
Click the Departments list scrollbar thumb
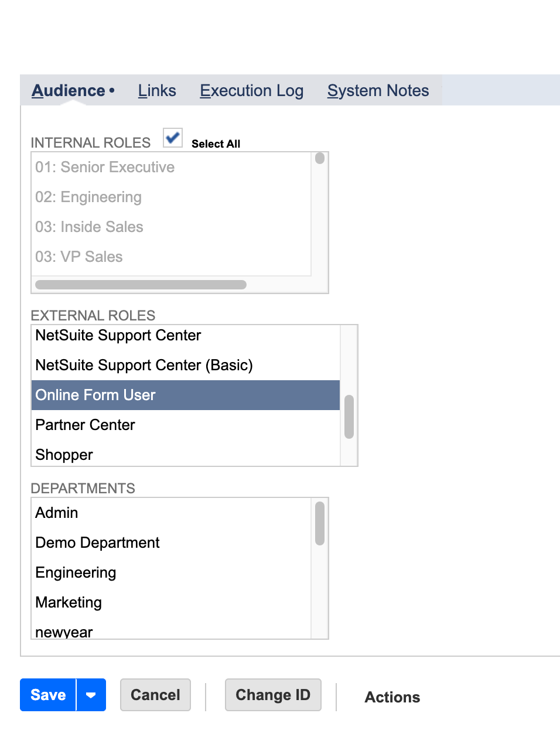pyautogui.click(x=320, y=523)
